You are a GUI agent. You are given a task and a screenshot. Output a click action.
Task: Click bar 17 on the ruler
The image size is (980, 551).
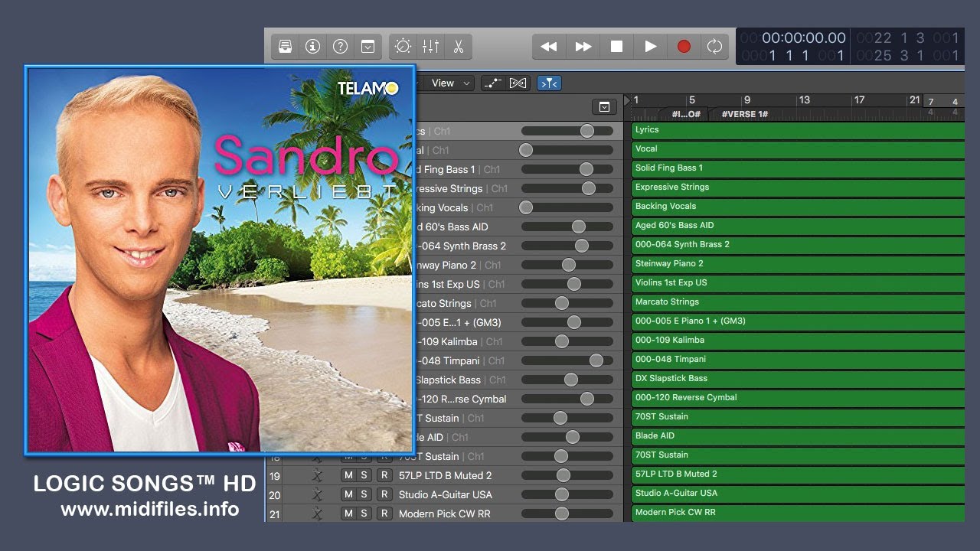[x=859, y=99]
